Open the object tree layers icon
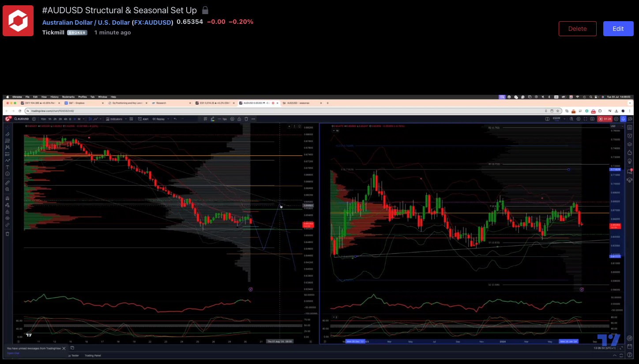The width and height of the screenshot is (639, 364). pos(630,144)
